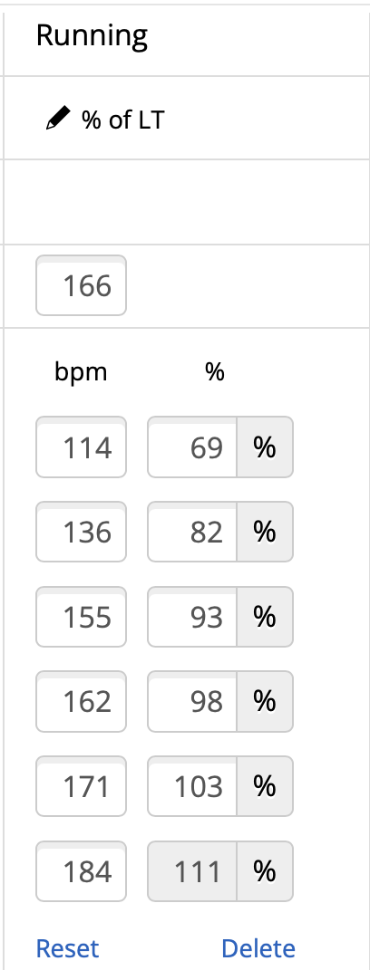Click the disabled percent field showing 111
370x980 pixels.
tap(192, 871)
